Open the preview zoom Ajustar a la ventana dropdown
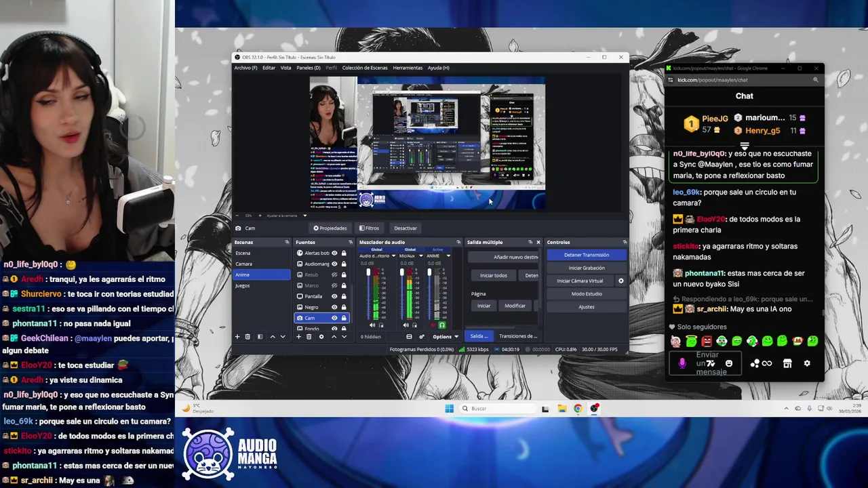Viewport: 868px width, 488px height. 304,216
